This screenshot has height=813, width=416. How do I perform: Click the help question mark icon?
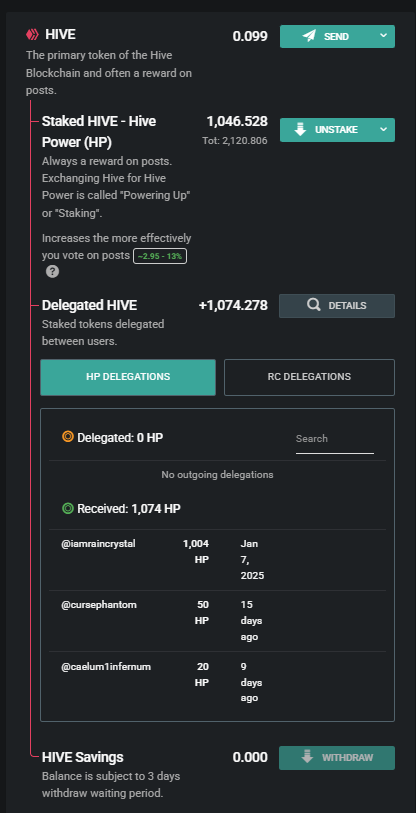tap(52, 272)
